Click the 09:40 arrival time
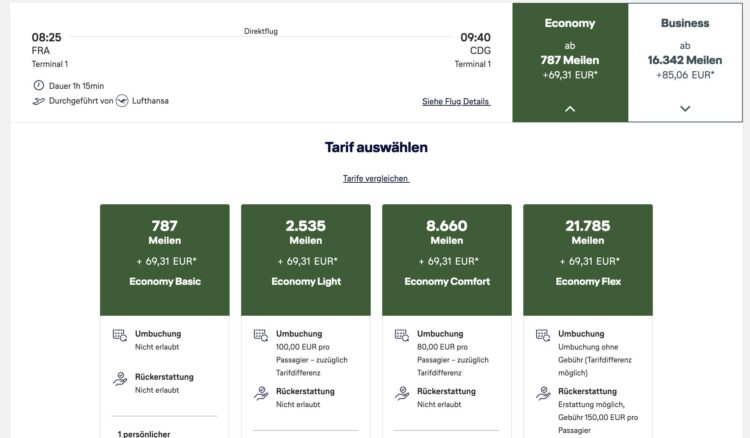Image resolution: width=750 pixels, height=438 pixels. point(475,37)
